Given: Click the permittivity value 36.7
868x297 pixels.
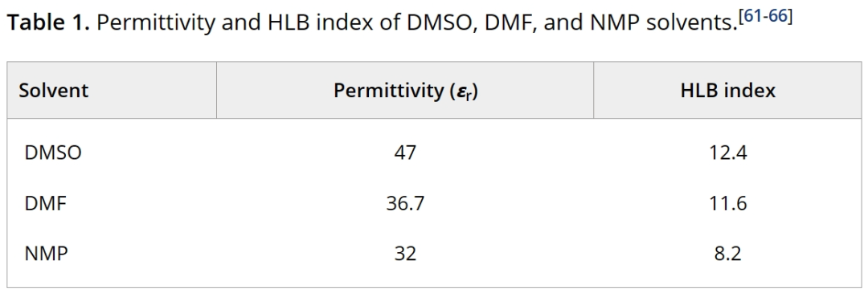Looking at the screenshot, I should coord(405,204).
